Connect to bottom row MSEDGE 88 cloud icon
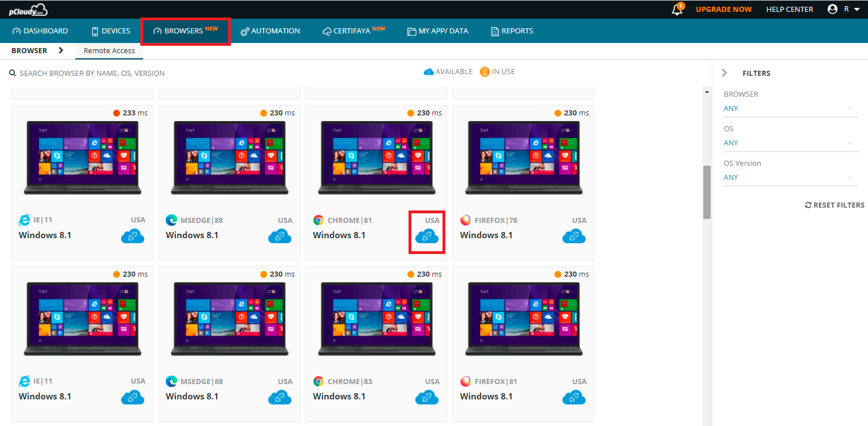The height and width of the screenshot is (426, 868). click(280, 398)
